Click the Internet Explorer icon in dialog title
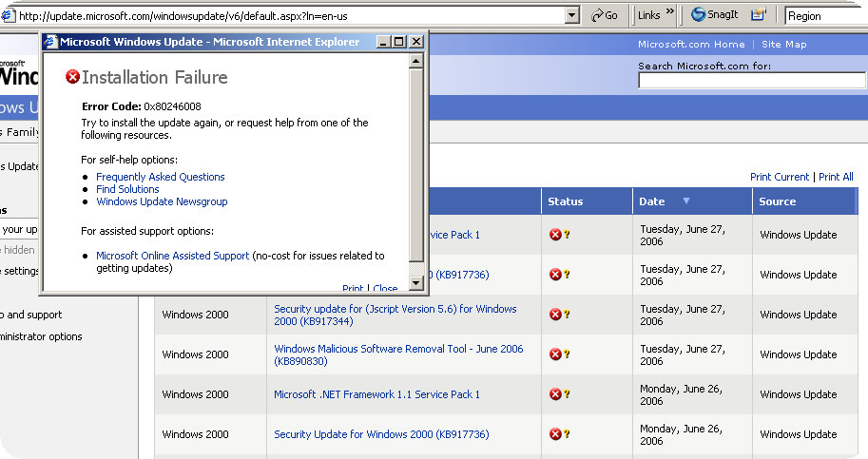 [x=51, y=42]
